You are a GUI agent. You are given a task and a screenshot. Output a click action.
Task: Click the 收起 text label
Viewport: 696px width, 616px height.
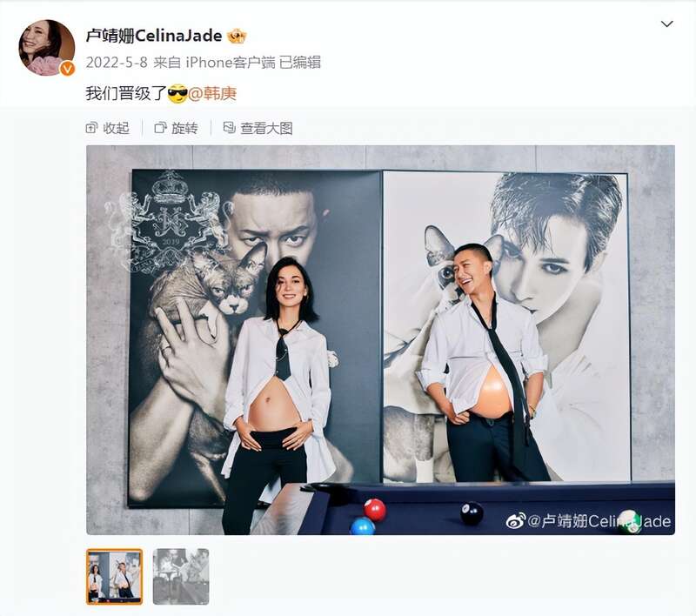coord(117,128)
